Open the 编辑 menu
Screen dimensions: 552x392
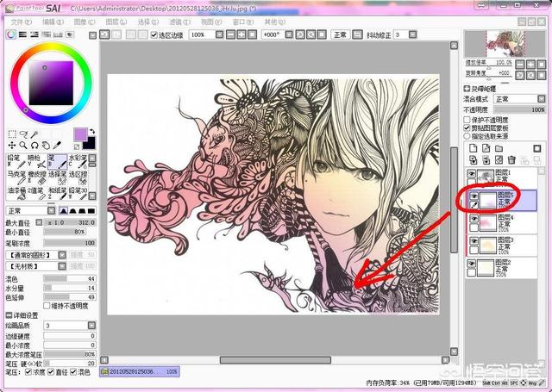53,22
